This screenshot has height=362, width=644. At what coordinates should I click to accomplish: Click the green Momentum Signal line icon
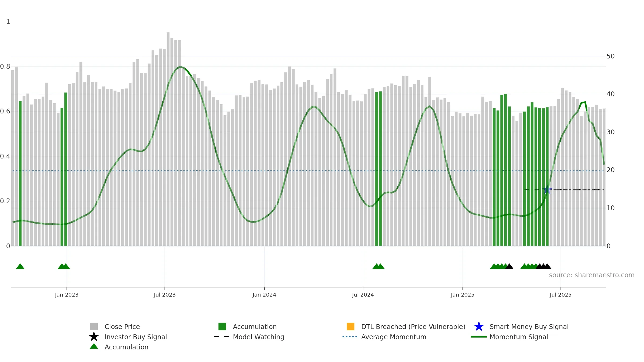coord(479,337)
